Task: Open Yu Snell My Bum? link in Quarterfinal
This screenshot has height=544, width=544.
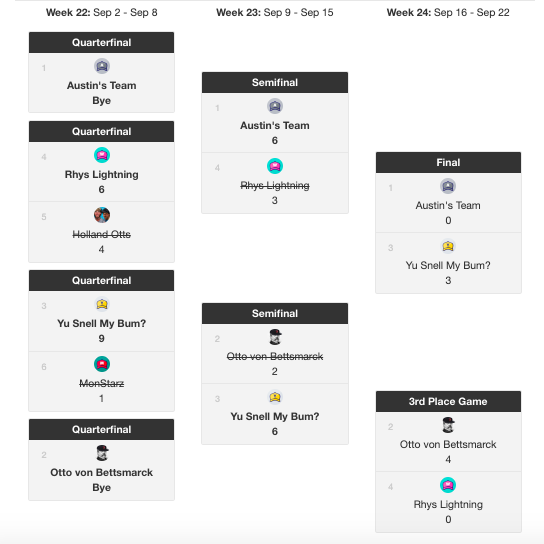Action: point(102,323)
